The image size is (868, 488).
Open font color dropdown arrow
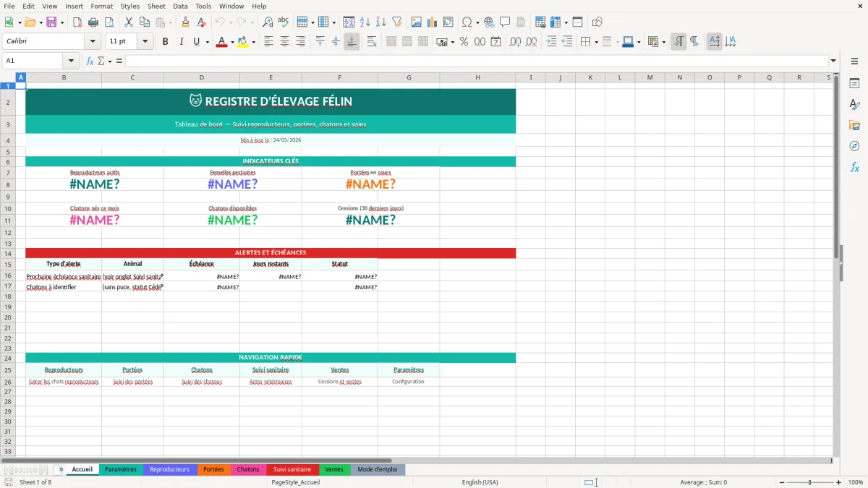click(231, 42)
